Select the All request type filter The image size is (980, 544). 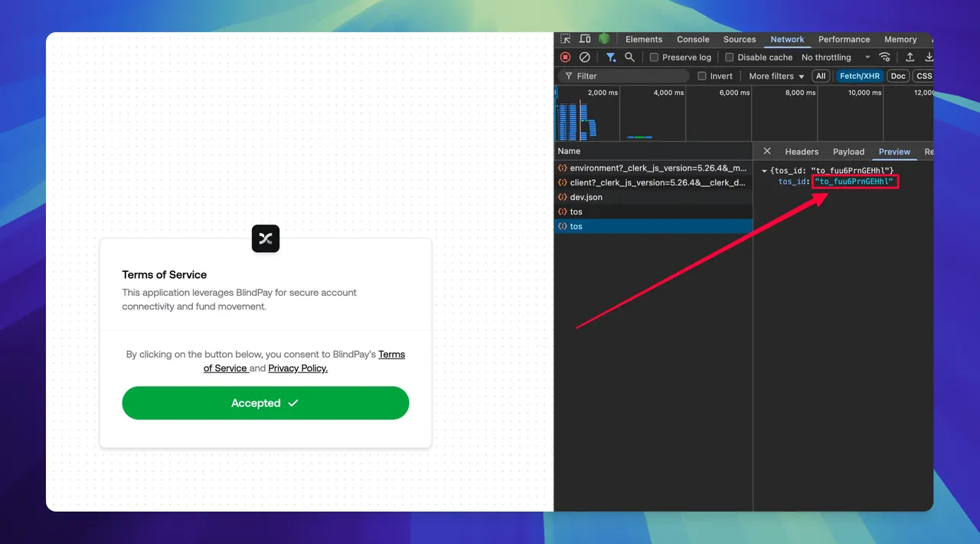(x=821, y=76)
